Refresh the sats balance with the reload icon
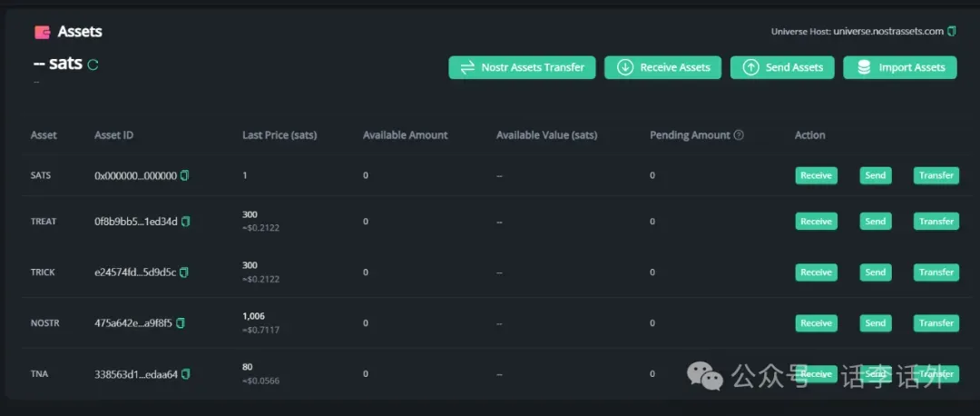The height and width of the screenshot is (416, 980). (x=93, y=64)
